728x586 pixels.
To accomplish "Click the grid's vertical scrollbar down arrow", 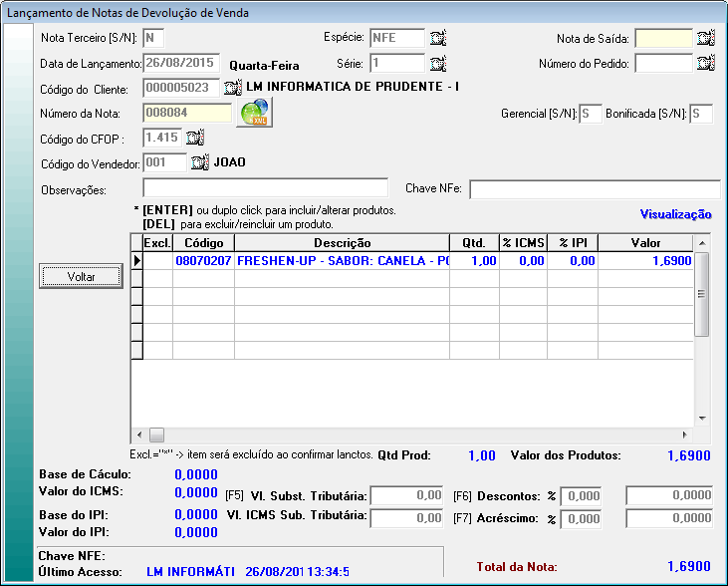I will click(x=701, y=419).
